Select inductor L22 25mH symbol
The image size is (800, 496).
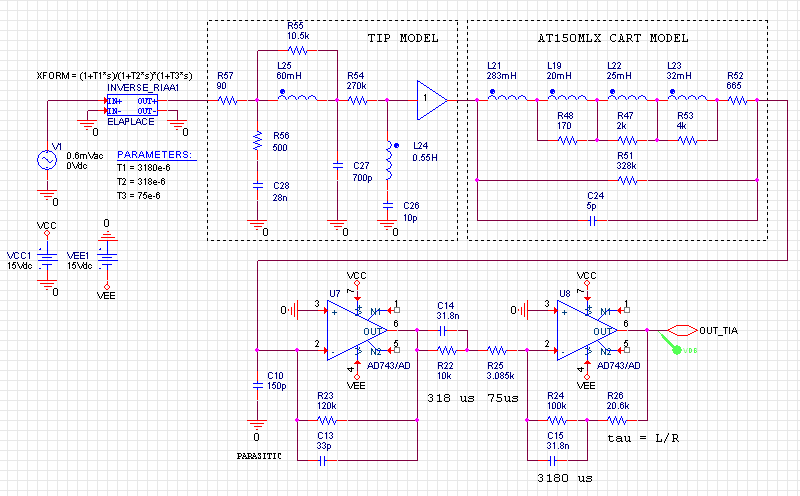coord(627,96)
